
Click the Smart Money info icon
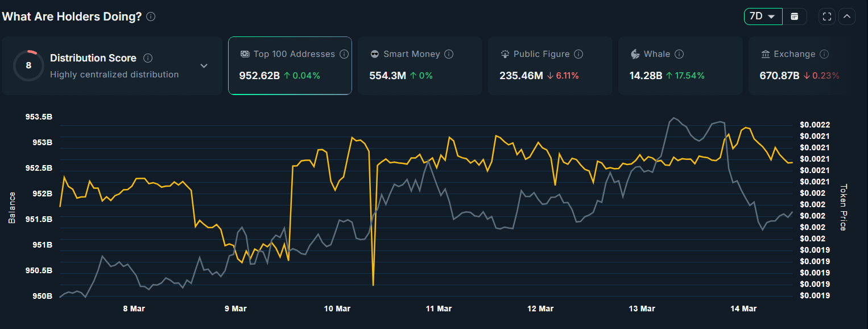[449, 54]
